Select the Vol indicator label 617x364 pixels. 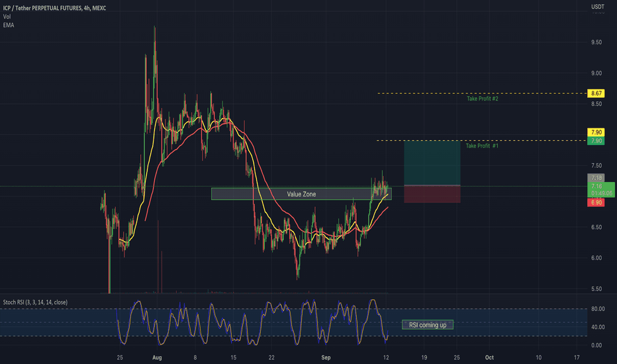7,17
